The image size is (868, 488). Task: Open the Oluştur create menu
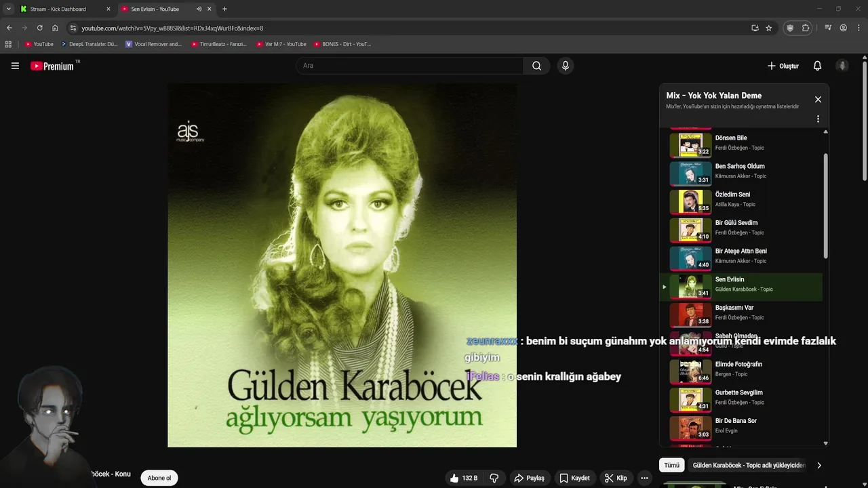pyautogui.click(x=783, y=66)
